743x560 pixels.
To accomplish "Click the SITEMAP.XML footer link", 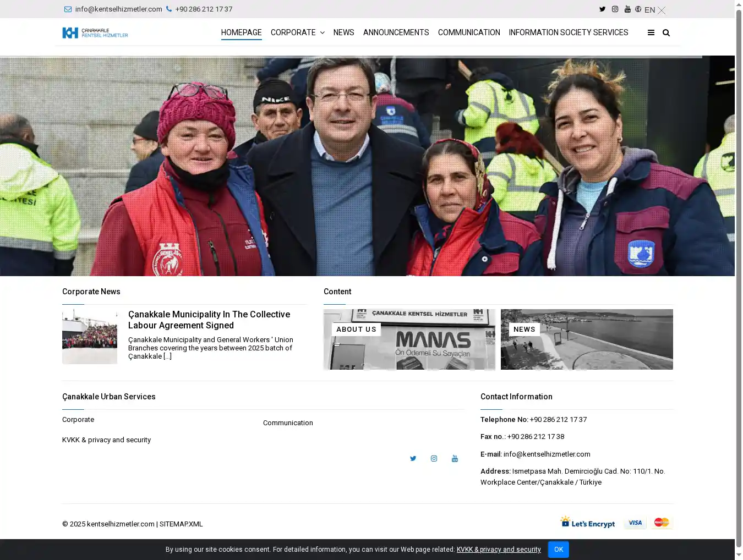I will (181, 524).
